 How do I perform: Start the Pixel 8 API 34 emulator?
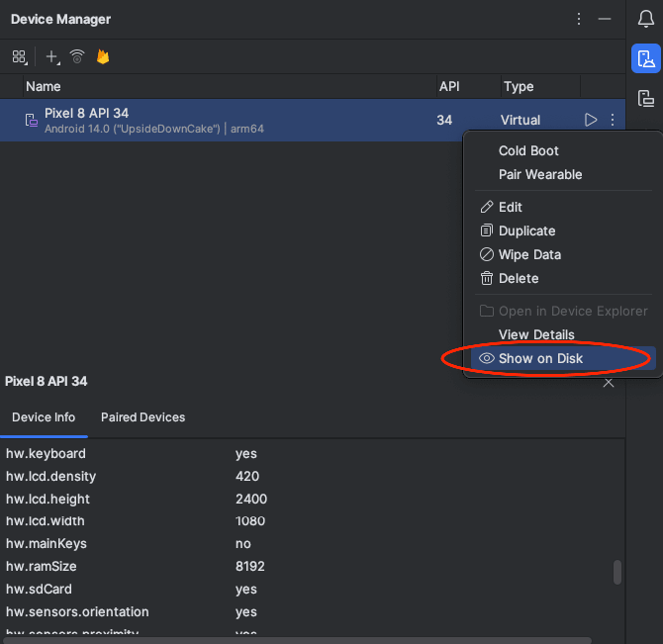pyautogui.click(x=591, y=120)
